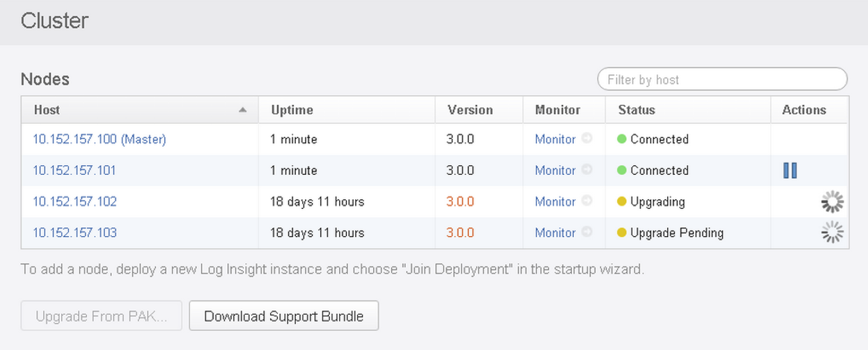Click the Upgrade From PAK button
Image resolution: width=868 pixels, height=350 pixels.
click(x=101, y=316)
